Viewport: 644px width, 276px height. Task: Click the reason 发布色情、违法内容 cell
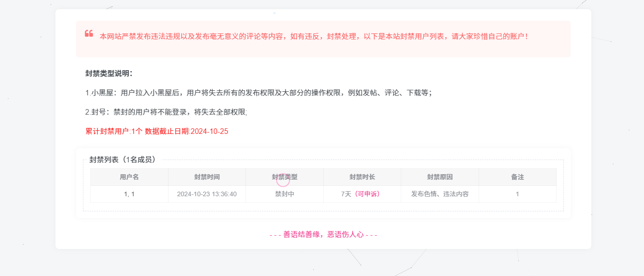pos(440,194)
